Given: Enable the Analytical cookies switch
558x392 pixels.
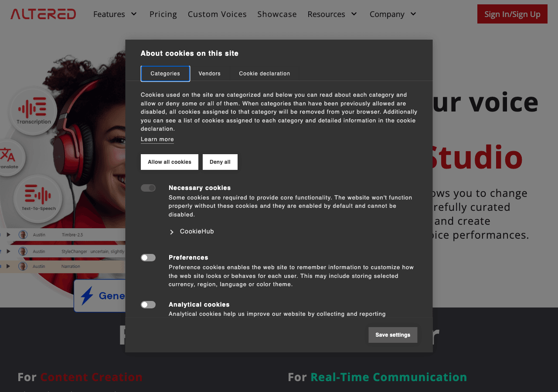Looking at the screenshot, I should click(148, 305).
